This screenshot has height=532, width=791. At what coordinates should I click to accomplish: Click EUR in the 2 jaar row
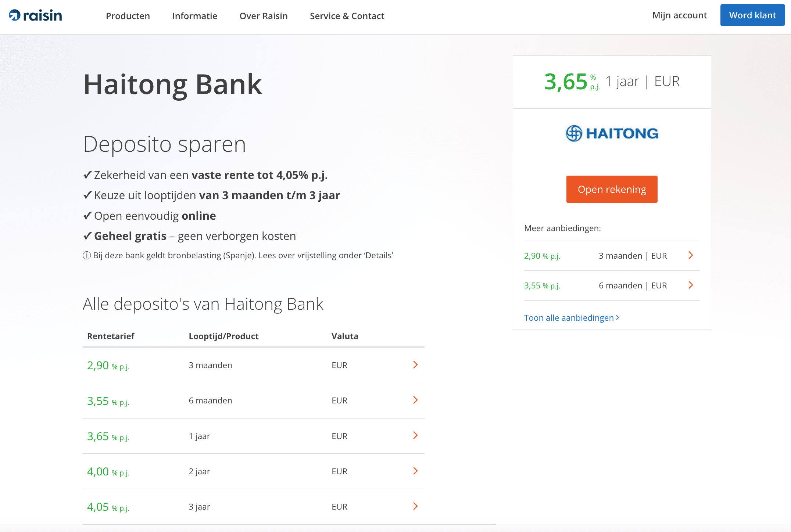339,471
